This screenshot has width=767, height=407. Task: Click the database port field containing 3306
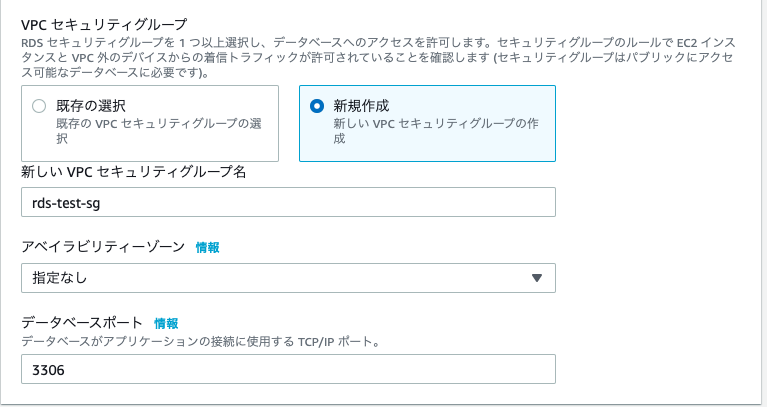pyautogui.click(x=287, y=369)
